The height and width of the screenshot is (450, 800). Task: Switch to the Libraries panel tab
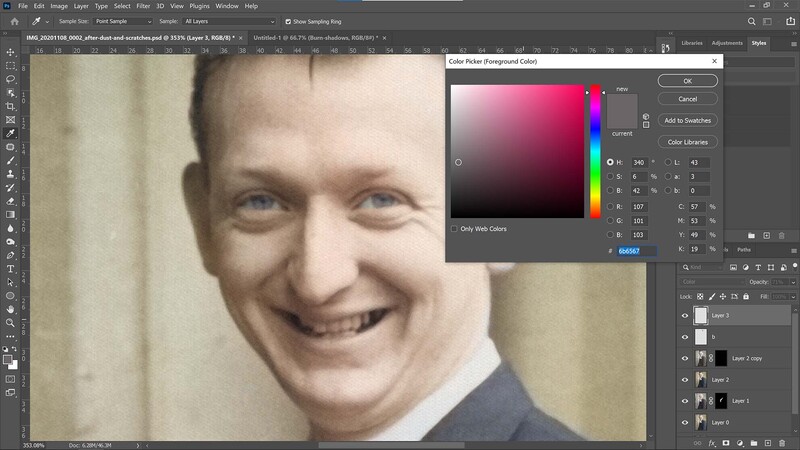coord(692,43)
